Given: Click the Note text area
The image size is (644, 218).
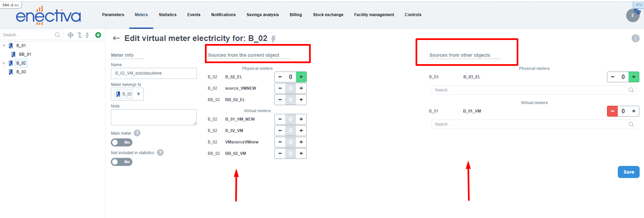Looking at the screenshot, I should click(154, 117).
